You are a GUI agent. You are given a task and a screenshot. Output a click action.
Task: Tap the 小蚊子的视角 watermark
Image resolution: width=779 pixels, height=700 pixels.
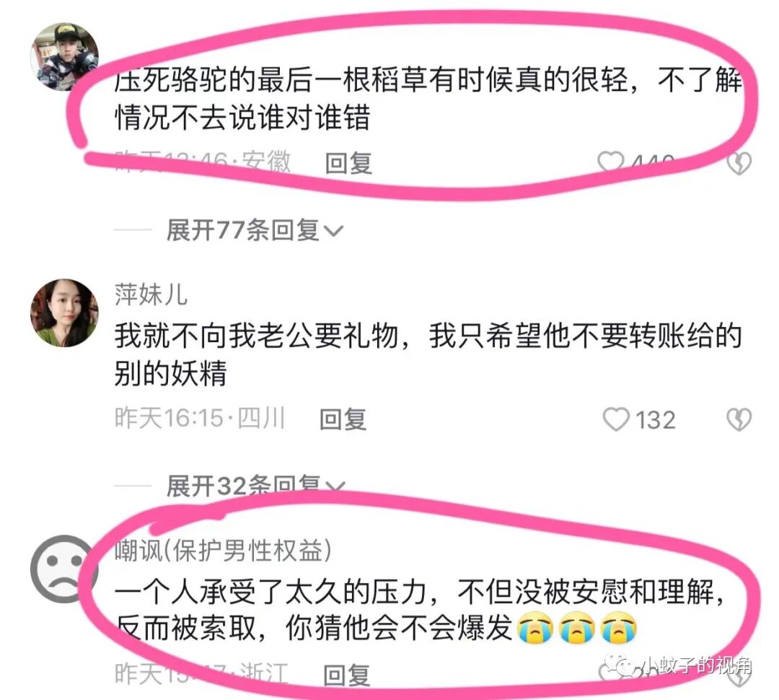click(678, 666)
